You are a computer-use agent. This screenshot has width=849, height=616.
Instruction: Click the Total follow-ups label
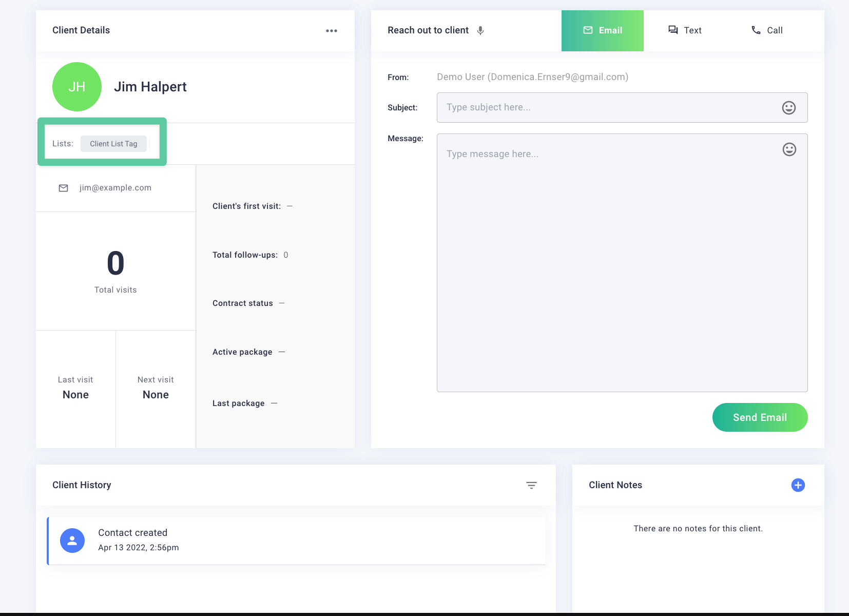pyautogui.click(x=245, y=255)
